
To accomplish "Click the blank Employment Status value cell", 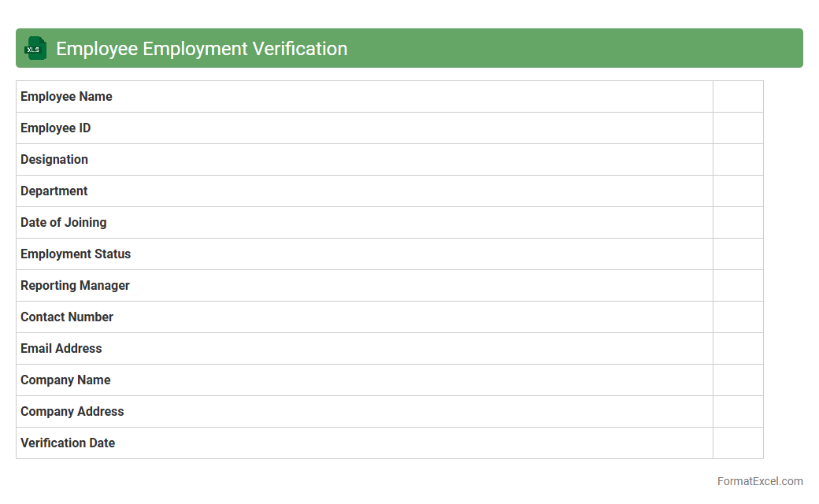I will coord(738,254).
